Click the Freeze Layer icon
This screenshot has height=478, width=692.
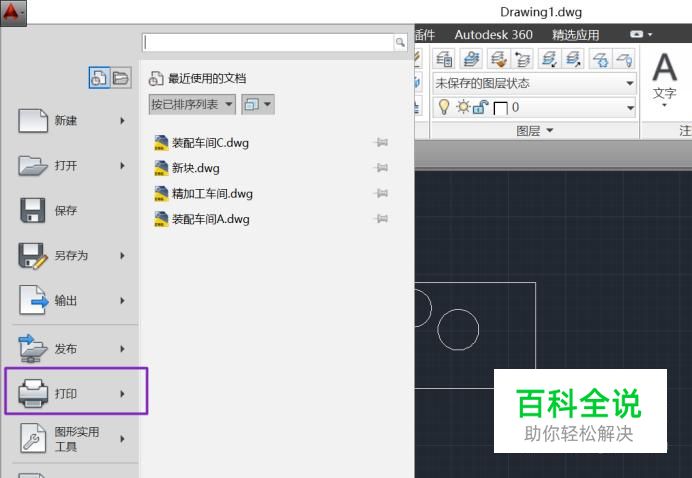pos(600,59)
